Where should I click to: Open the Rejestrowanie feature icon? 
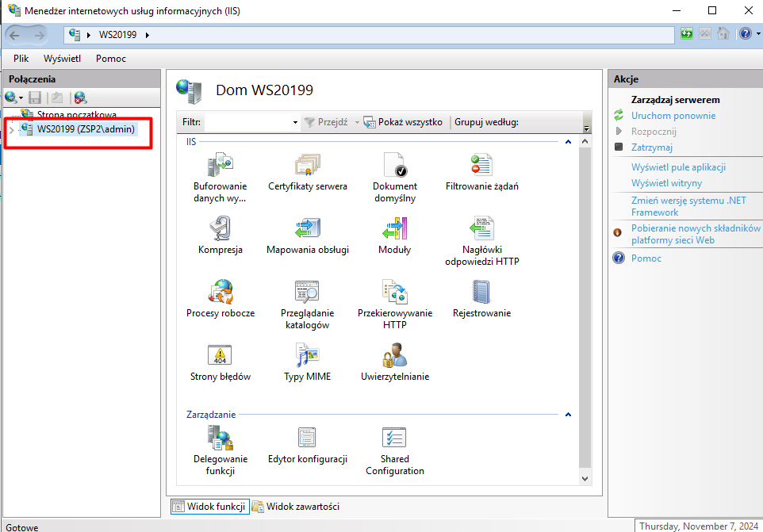[481, 292]
